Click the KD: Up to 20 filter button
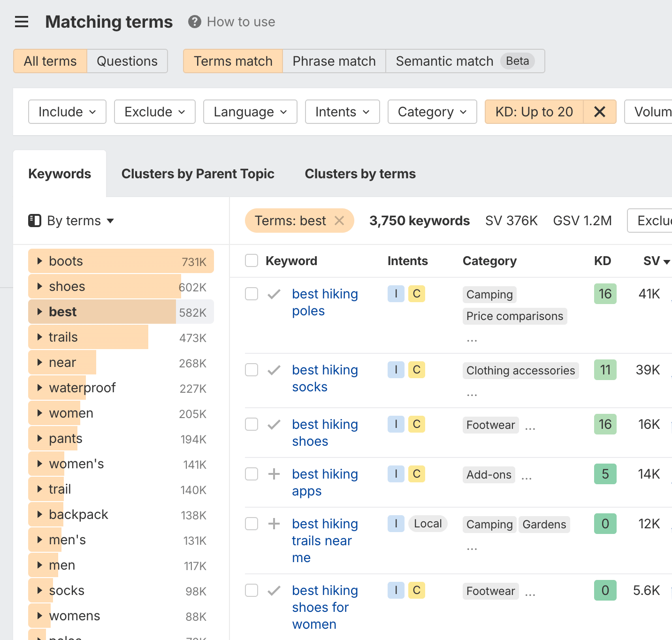Image resolution: width=672 pixels, height=640 pixels. point(534,112)
